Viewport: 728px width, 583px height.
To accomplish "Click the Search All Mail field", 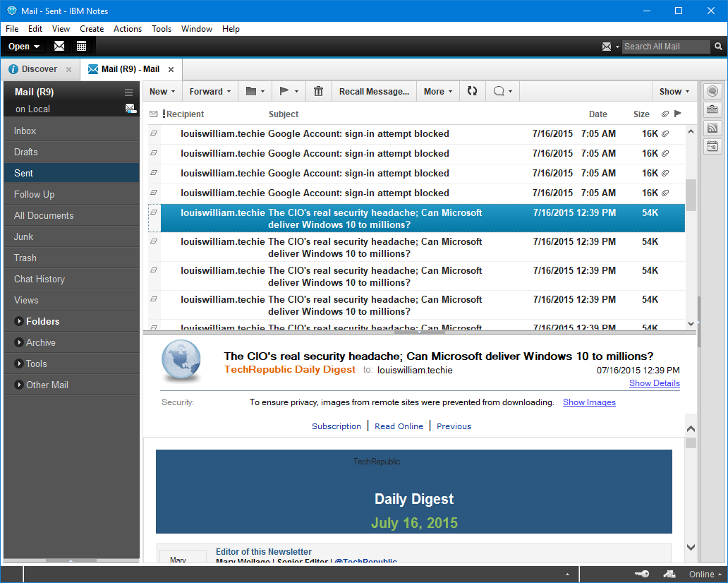I will pyautogui.click(x=666, y=47).
